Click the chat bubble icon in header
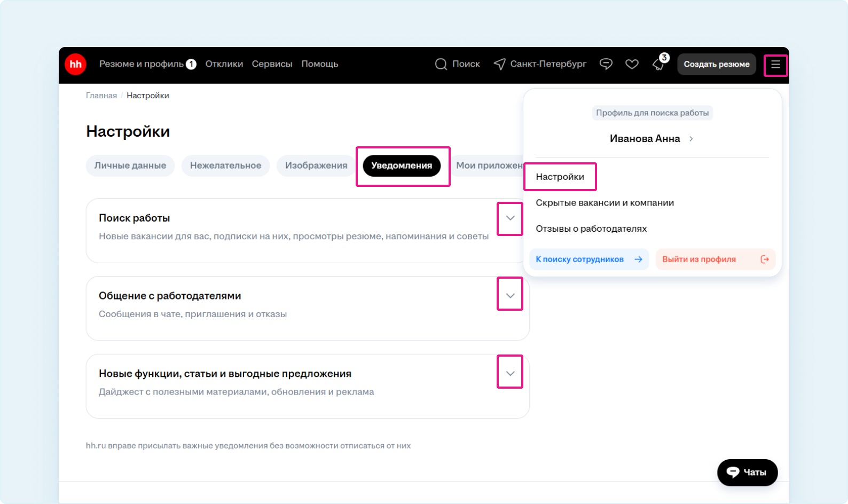This screenshot has height=504, width=848. coord(606,65)
